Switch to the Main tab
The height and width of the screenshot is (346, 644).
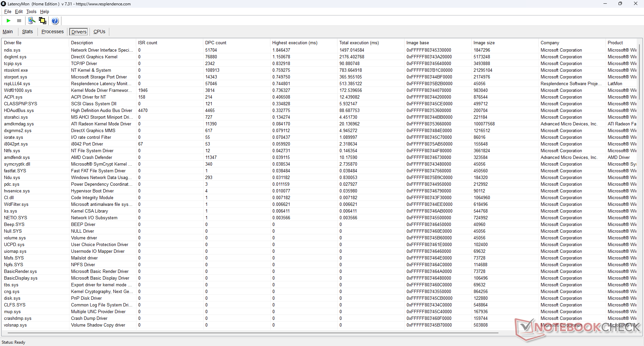tap(8, 32)
